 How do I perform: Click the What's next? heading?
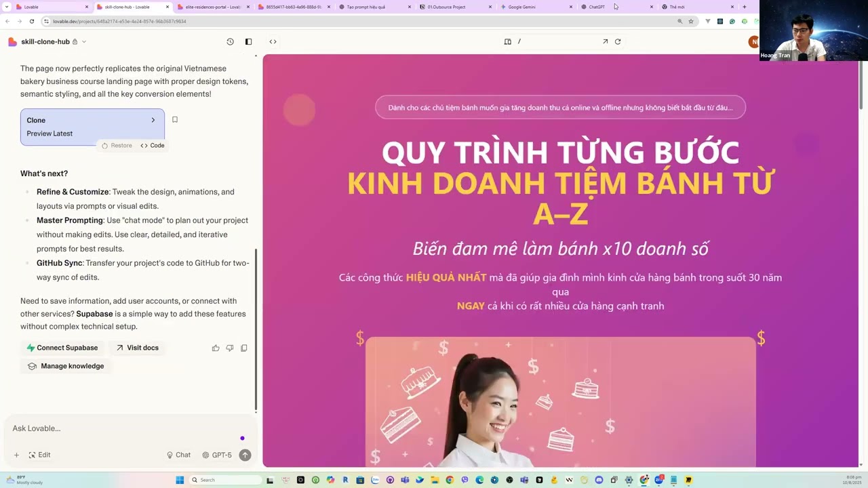click(x=44, y=174)
